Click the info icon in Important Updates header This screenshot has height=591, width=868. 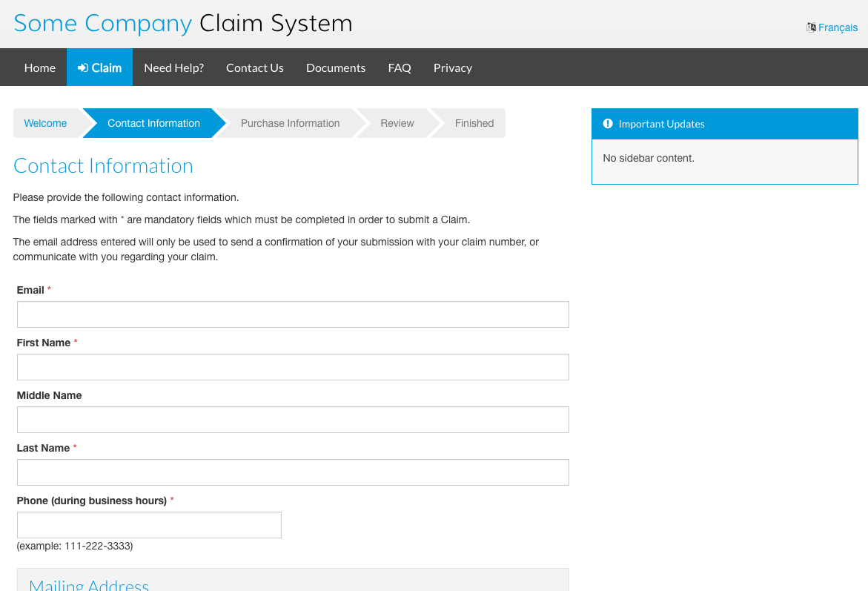609,123
